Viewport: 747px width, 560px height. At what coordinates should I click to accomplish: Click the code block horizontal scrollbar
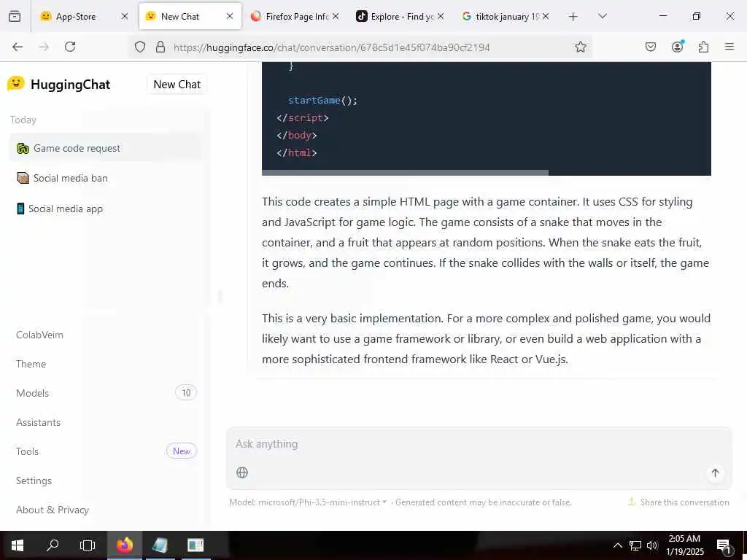405,173
